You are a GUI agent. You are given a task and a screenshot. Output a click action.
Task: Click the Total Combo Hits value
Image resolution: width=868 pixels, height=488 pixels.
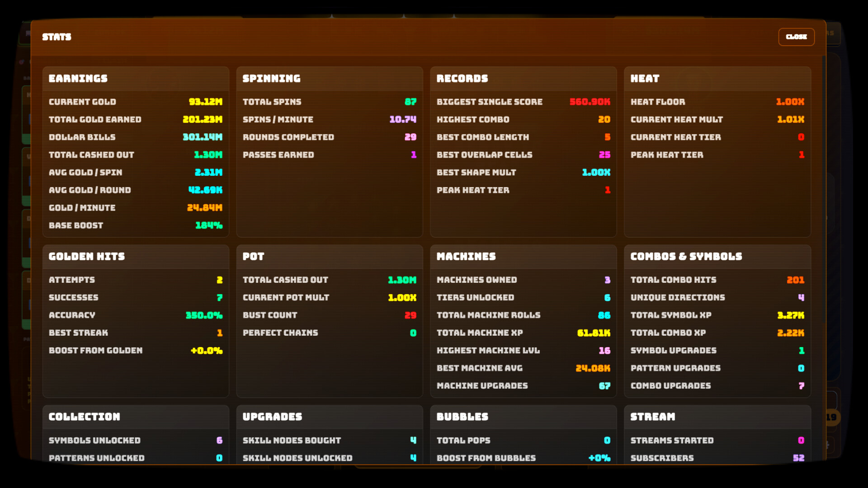pyautogui.click(x=795, y=280)
